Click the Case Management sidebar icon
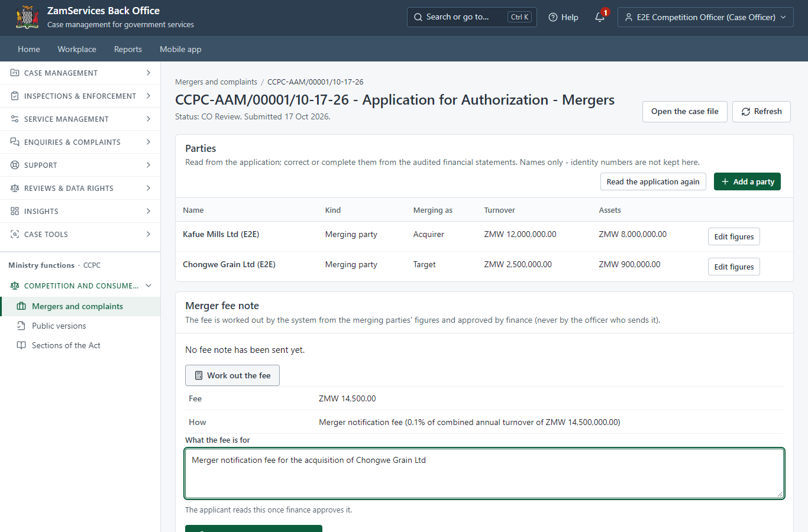Image resolution: width=808 pixels, height=532 pixels. pyautogui.click(x=15, y=73)
